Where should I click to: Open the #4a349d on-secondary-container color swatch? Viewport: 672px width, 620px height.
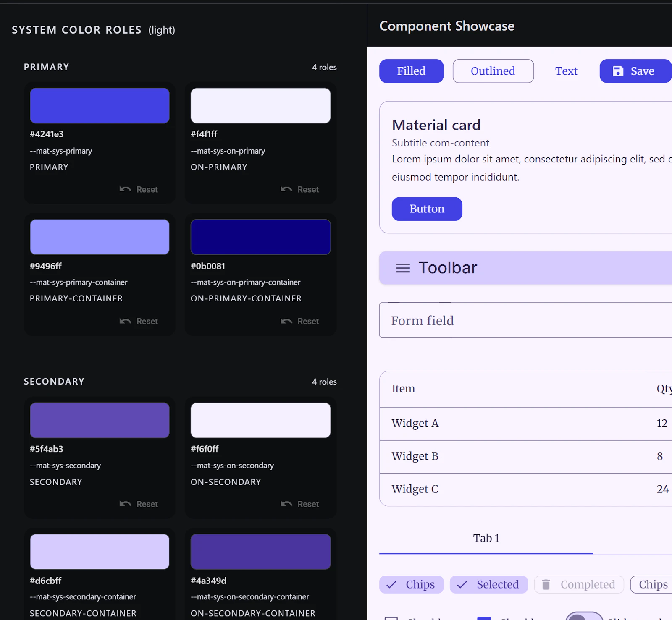(260, 552)
